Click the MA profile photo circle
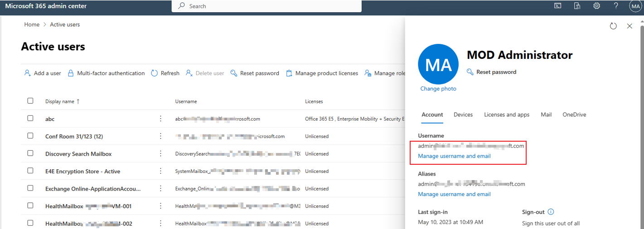The height and width of the screenshot is (229, 644). tap(438, 64)
